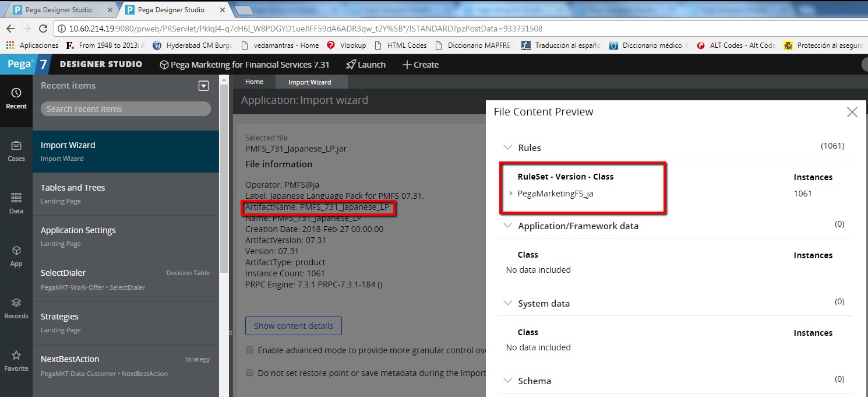Collapse the Application/Framework data section
The width and height of the screenshot is (868, 397).
[x=508, y=226]
